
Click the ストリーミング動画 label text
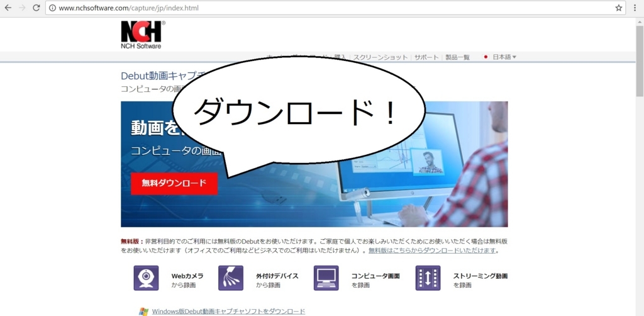click(480, 276)
